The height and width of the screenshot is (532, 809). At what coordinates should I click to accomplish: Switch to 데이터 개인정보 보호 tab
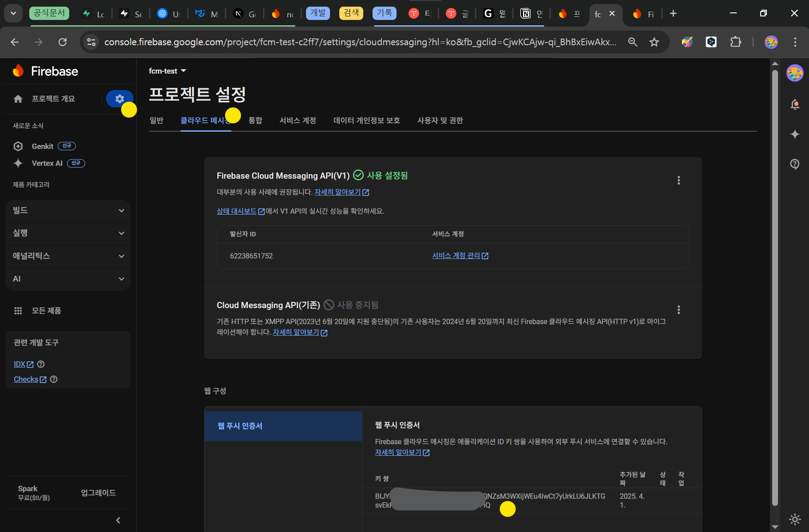(x=367, y=121)
